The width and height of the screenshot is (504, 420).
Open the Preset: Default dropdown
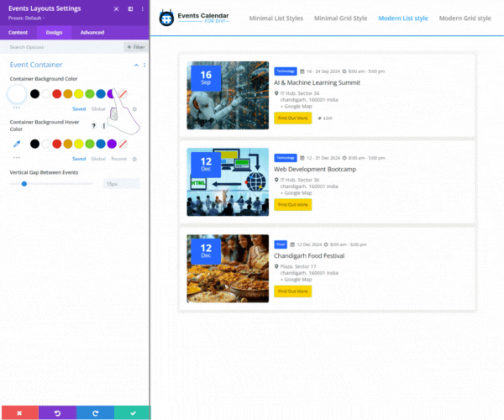click(26, 18)
